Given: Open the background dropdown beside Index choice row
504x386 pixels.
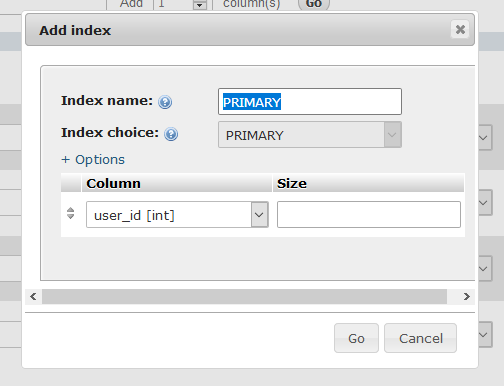Looking at the screenshot, I should pyautogui.click(x=485, y=137).
